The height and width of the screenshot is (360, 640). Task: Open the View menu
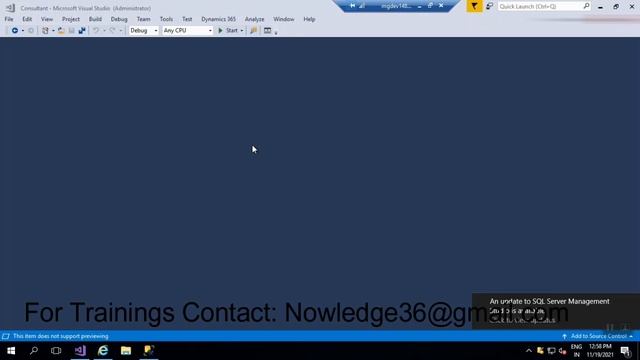pos(47,19)
